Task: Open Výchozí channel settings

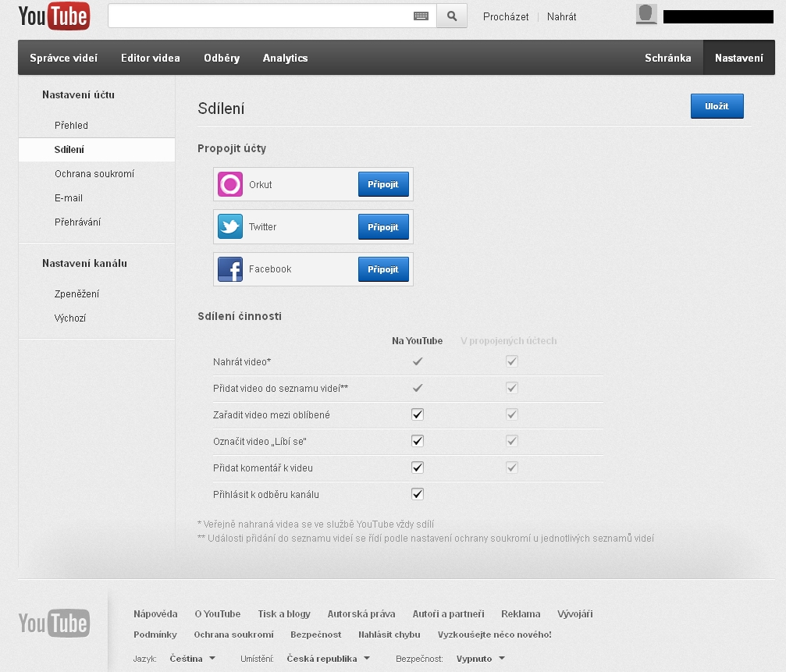Action: [70, 318]
